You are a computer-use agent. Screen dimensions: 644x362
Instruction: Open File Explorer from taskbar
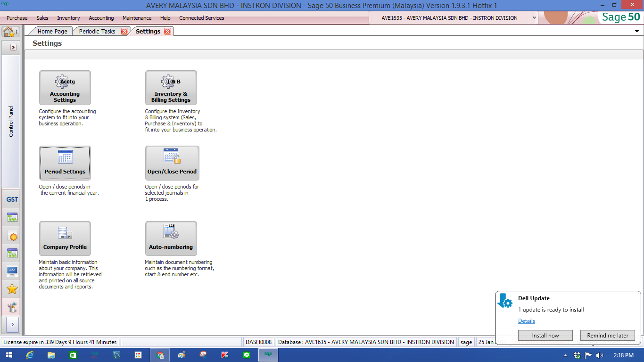point(51,355)
